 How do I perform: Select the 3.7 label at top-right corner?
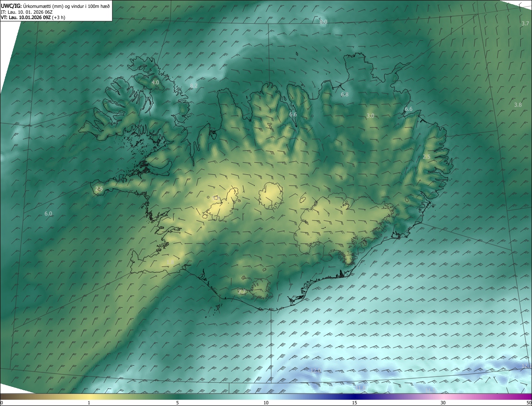[x=525, y=24]
